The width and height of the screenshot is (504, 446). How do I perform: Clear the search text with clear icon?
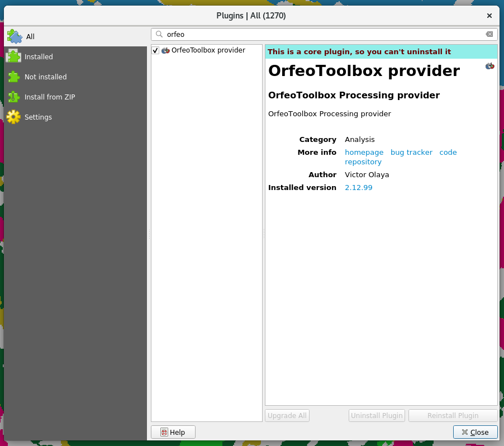coord(489,34)
